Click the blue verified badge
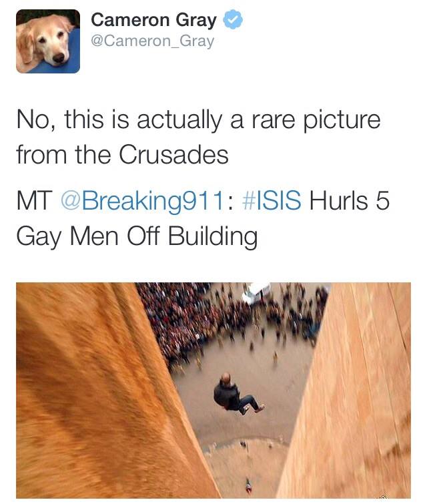The width and height of the screenshot is (427, 504). point(233,19)
